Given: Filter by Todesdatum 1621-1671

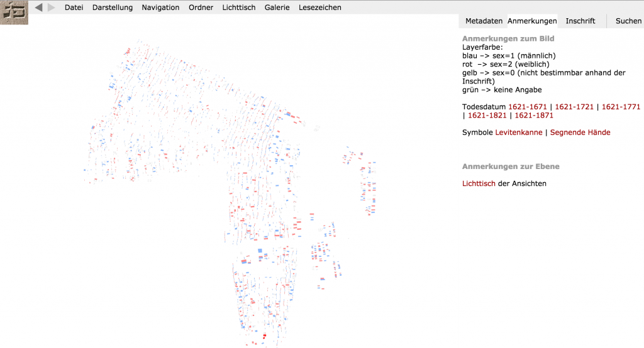Looking at the screenshot, I should (x=528, y=107).
